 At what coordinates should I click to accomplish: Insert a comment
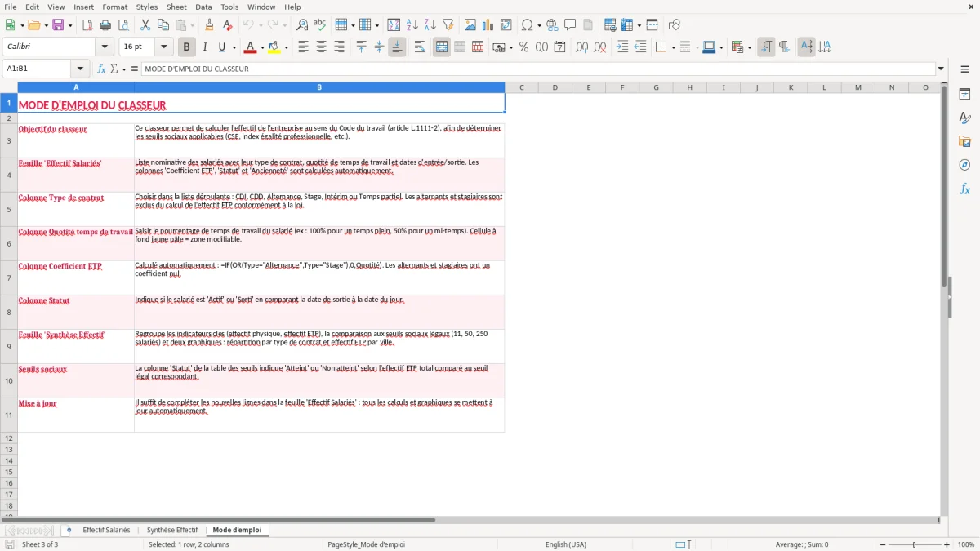pyautogui.click(x=570, y=25)
